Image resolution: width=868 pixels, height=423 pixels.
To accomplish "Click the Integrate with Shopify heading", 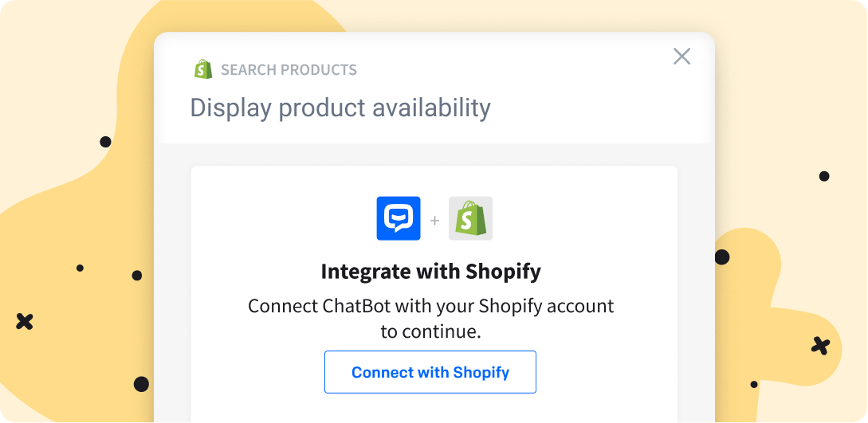I will pos(430,272).
